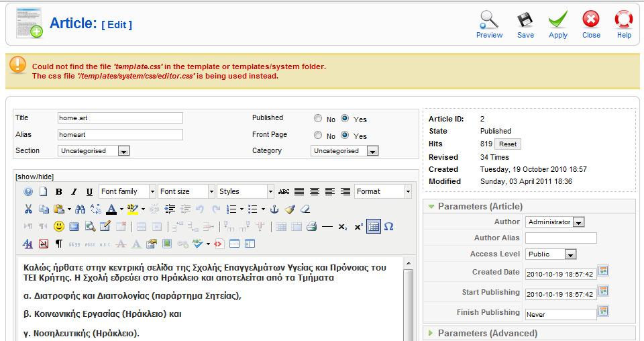Click the Title input field
Viewport: 644px width, 341px height.
(x=120, y=118)
